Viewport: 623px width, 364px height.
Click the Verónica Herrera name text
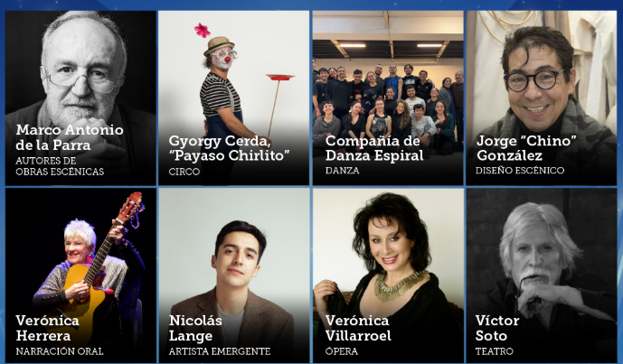pos(47,328)
